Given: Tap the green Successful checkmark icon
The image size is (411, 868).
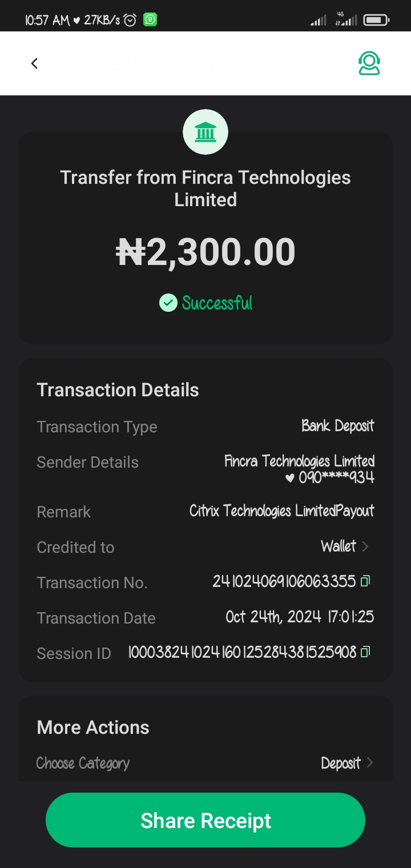Looking at the screenshot, I should tap(168, 303).
